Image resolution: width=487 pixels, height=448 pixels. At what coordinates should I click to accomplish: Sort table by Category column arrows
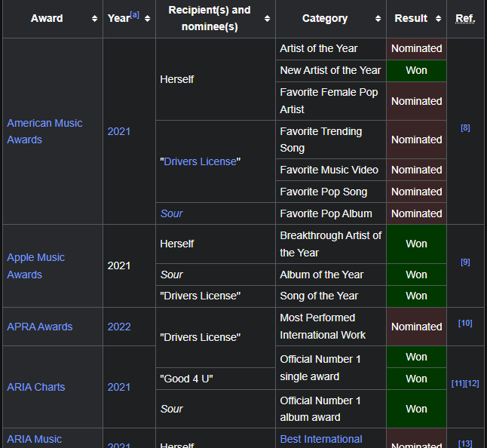378,19
